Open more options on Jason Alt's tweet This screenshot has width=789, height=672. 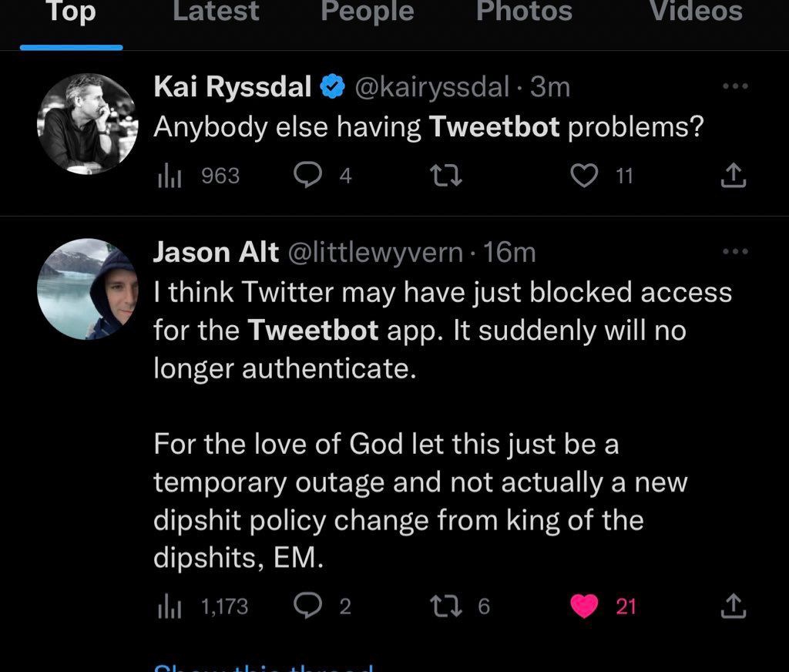tap(735, 252)
